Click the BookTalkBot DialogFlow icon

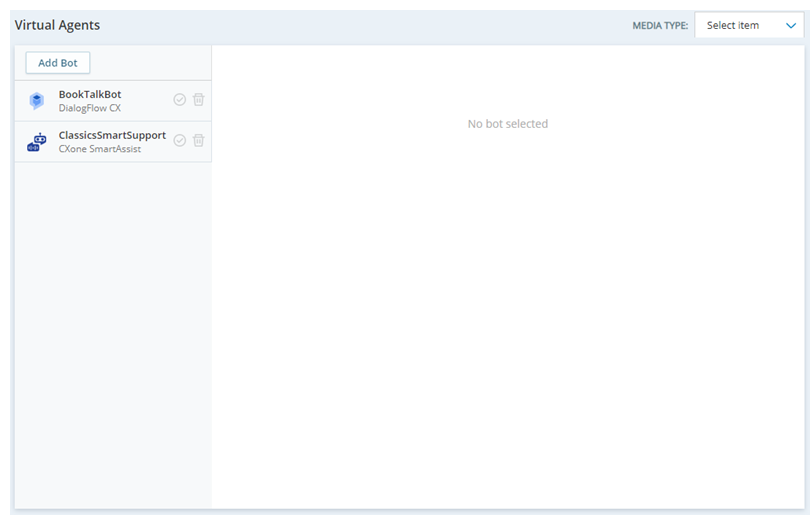tap(36, 100)
